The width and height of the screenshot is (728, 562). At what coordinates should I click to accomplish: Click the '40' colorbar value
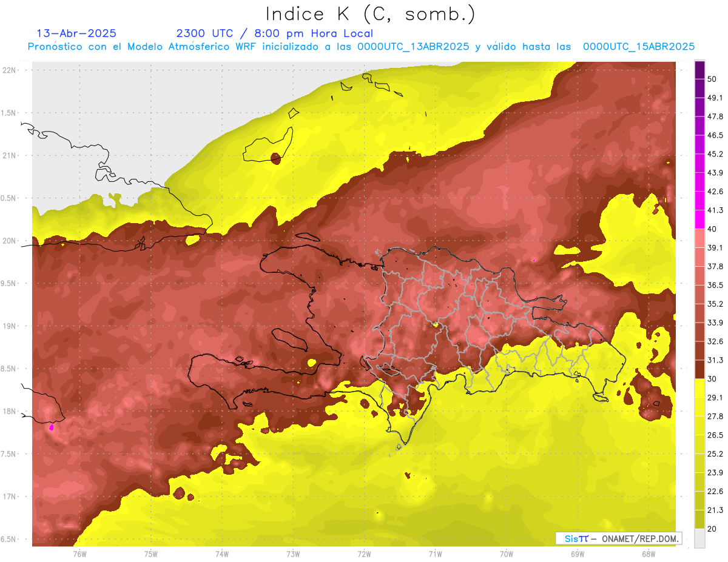pos(712,229)
